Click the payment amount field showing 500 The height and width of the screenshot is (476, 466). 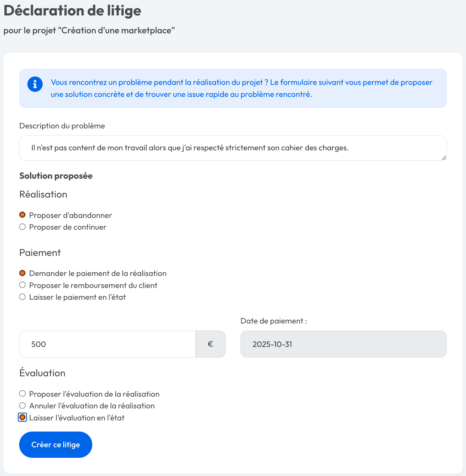[107, 344]
